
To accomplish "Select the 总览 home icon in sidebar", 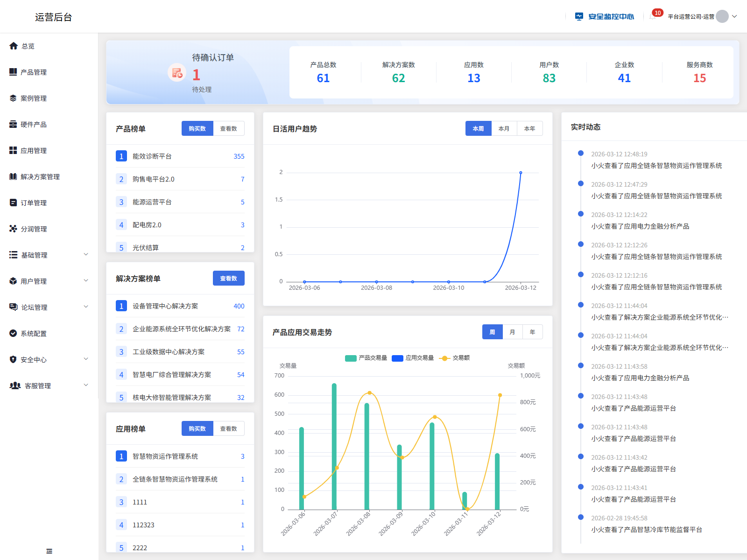I will (13, 46).
